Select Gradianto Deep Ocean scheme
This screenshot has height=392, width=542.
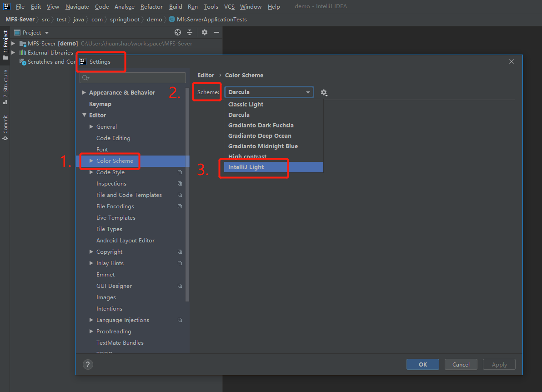[260, 136]
